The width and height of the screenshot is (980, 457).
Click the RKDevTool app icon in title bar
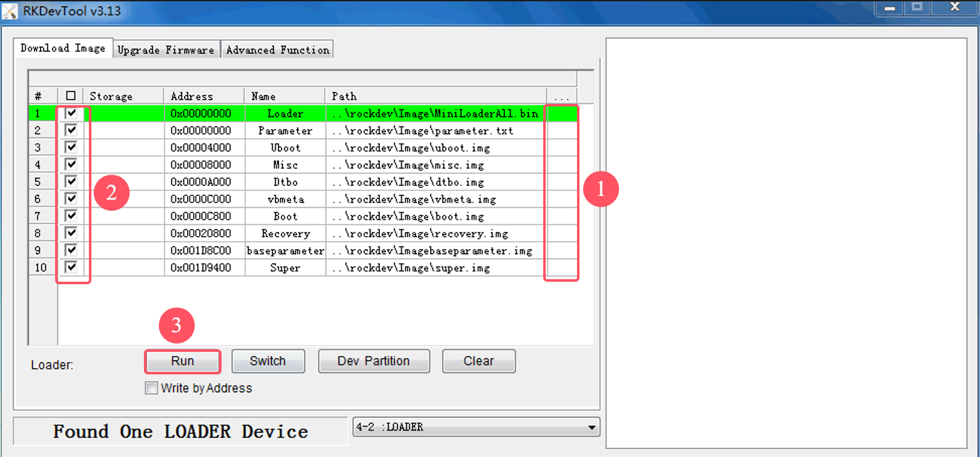coord(11,11)
